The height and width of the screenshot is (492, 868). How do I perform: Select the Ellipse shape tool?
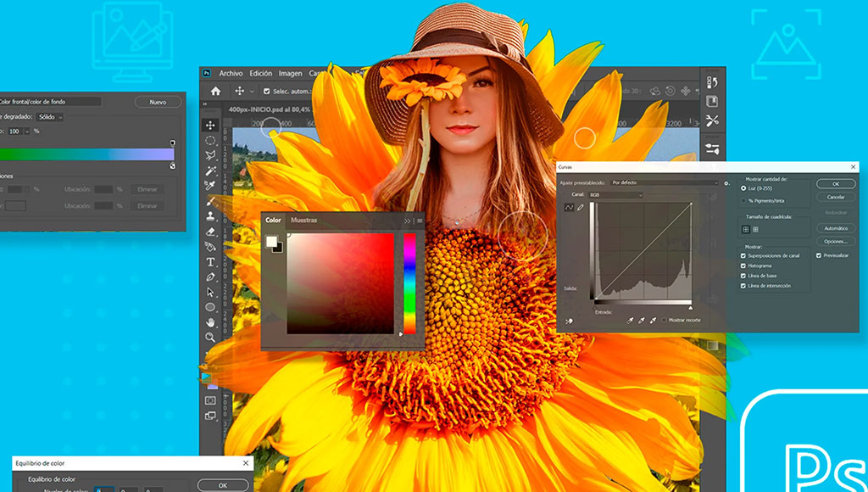(x=210, y=307)
